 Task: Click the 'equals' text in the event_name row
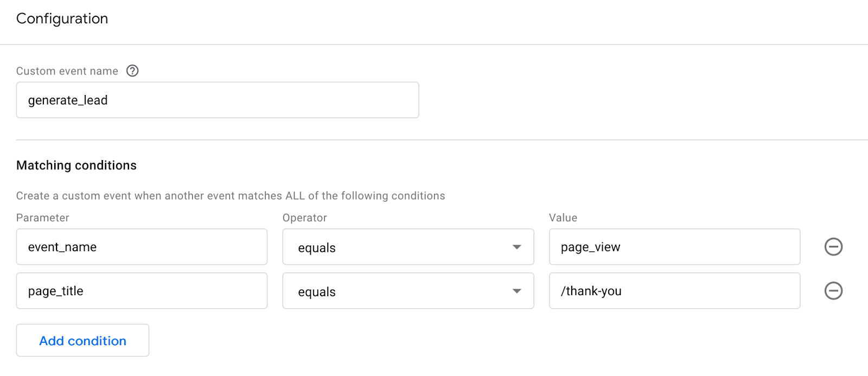click(x=317, y=248)
